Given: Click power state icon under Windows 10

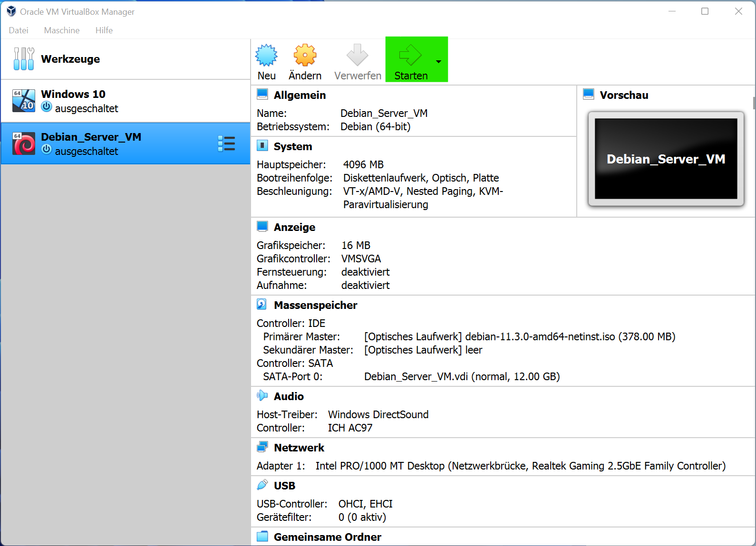Looking at the screenshot, I should click(47, 107).
